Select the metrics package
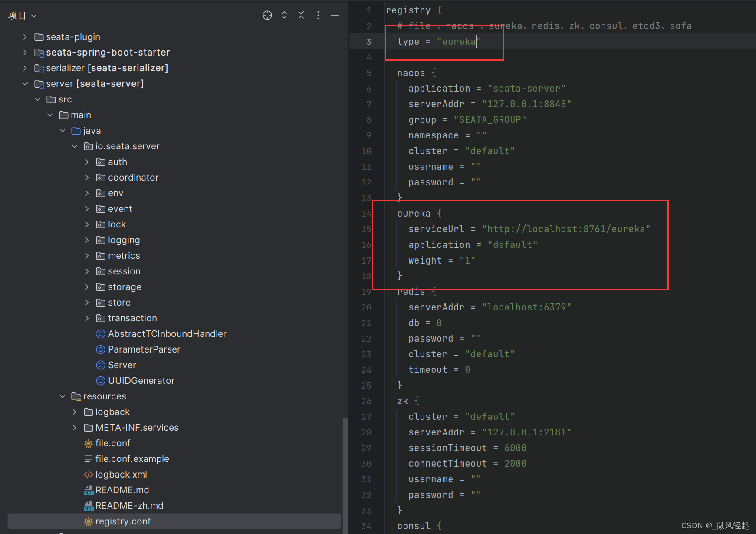This screenshot has width=756, height=534. click(124, 256)
